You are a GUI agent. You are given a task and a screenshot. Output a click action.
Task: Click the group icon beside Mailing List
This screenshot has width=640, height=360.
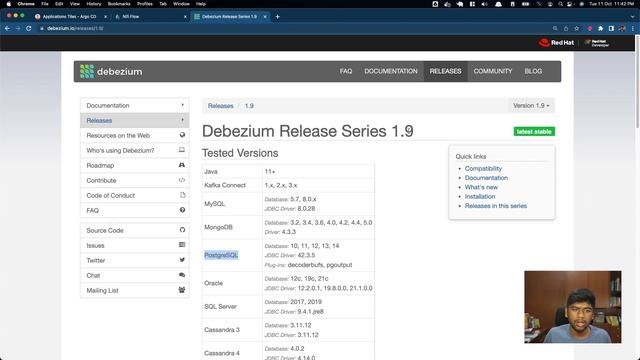182,290
